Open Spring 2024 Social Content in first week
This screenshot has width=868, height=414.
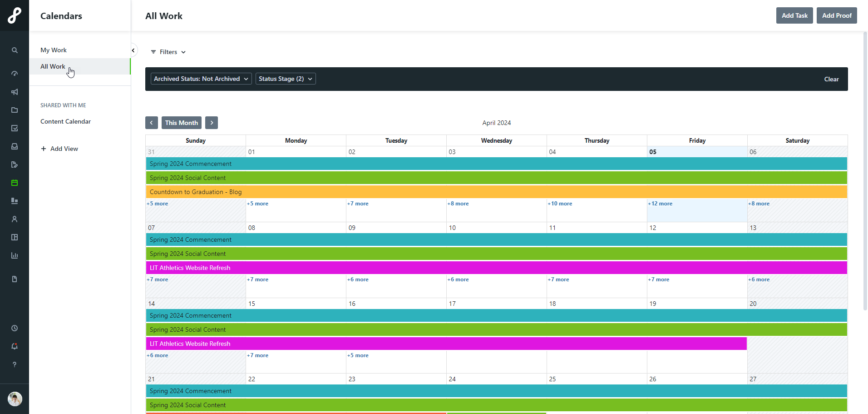[x=497, y=178]
